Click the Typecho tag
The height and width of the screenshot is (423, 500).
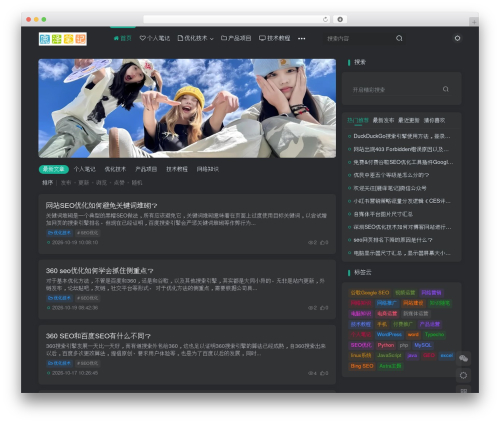pos(434,334)
